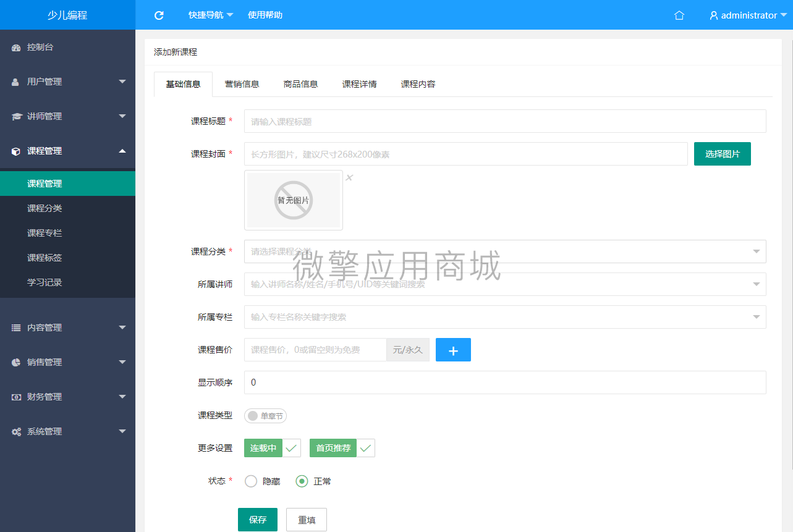The width and height of the screenshot is (793, 532).
Task: Click the 控制台 dashboard icon
Action: pyautogui.click(x=16, y=48)
